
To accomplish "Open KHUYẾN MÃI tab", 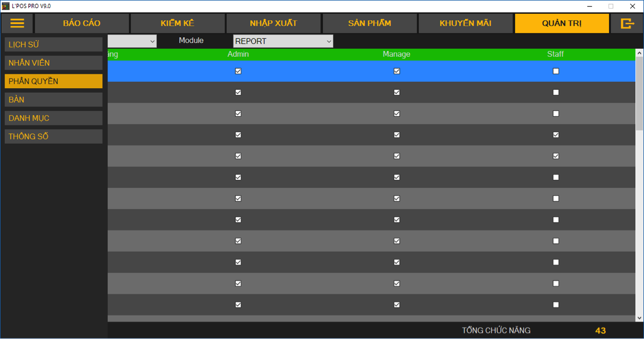I will pos(465,23).
